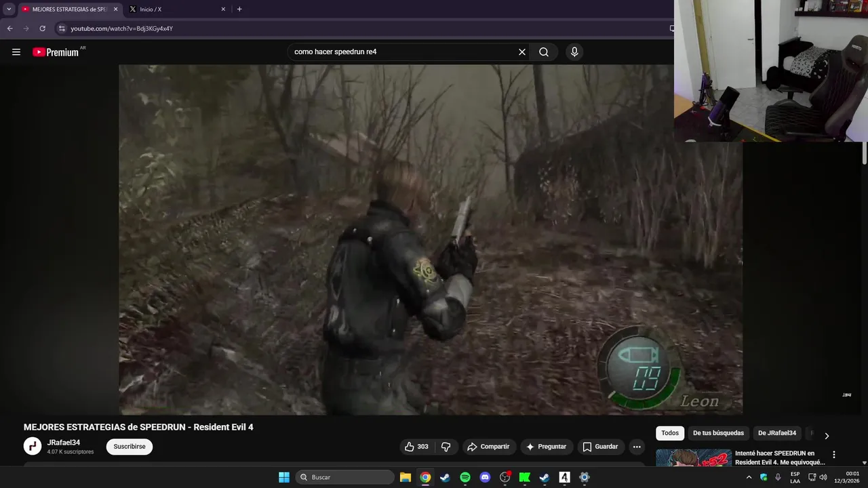Open options menu for suggested video
This screenshot has height=488, width=868.
834,455
